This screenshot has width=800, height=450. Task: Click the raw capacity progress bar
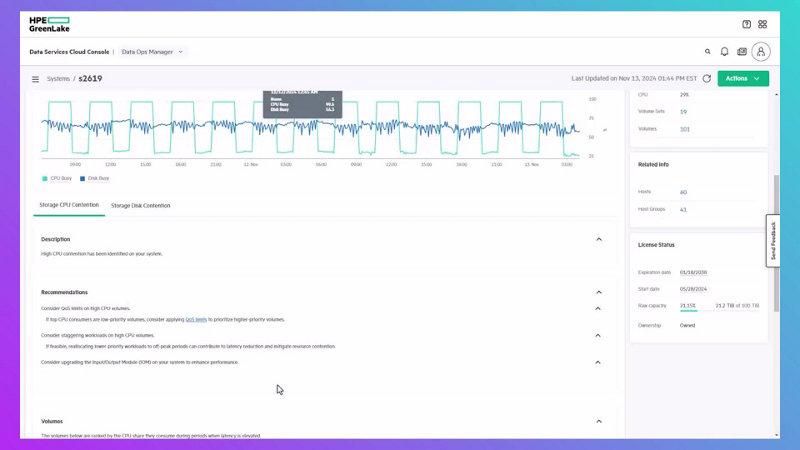pyautogui.click(x=719, y=310)
